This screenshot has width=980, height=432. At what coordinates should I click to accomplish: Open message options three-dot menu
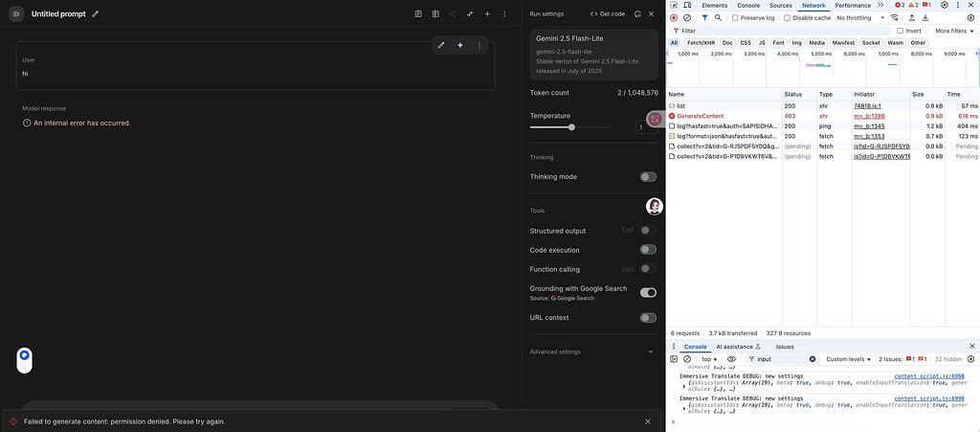479,45
